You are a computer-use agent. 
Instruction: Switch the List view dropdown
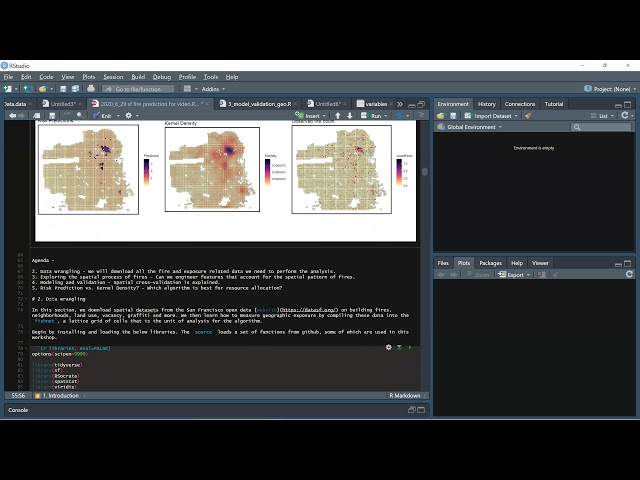(602, 116)
